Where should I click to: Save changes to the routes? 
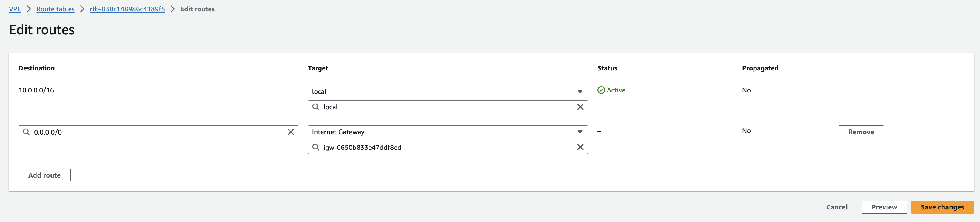pos(942,207)
